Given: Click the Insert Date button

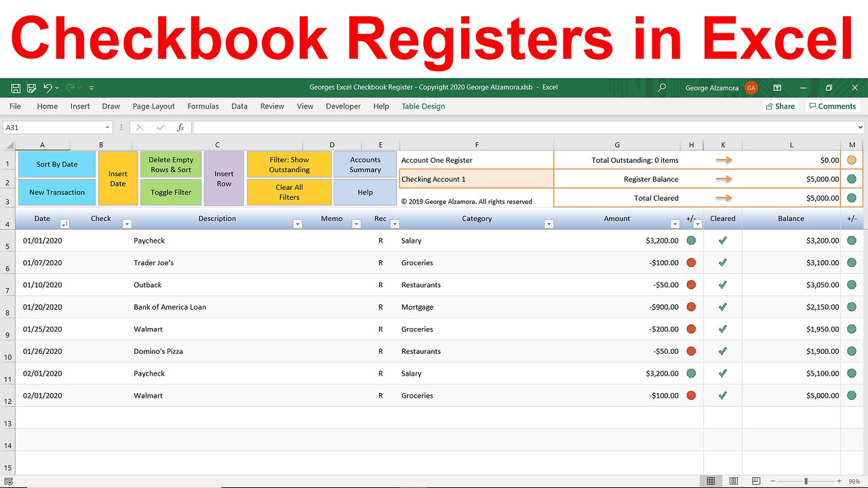Looking at the screenshot, I should tap(118, 179).
